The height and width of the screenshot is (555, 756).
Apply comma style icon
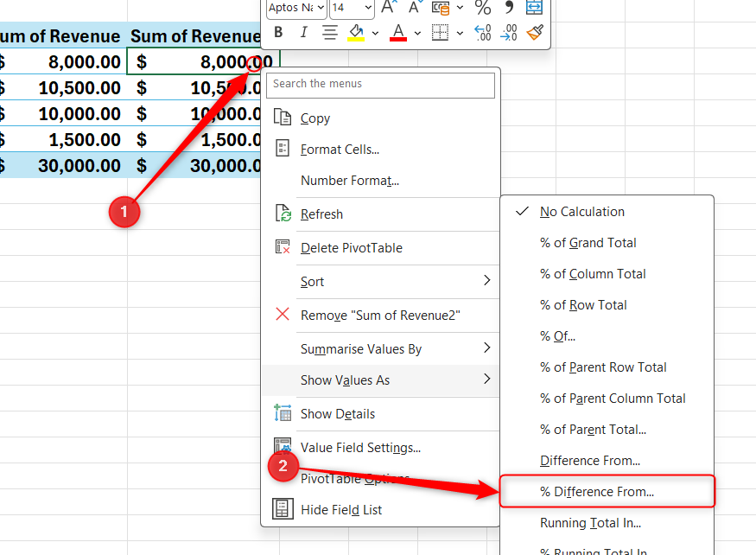(509, 7)
